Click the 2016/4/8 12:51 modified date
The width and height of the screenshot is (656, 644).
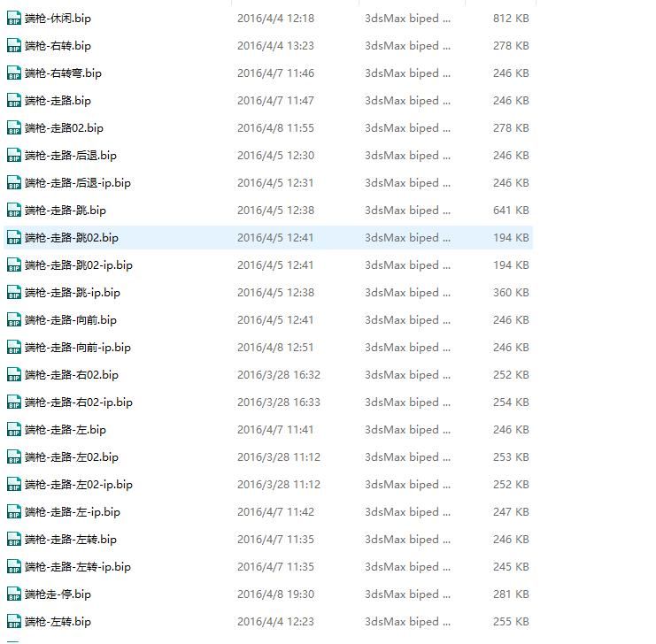pyautogui.click(x=275, y=348)
